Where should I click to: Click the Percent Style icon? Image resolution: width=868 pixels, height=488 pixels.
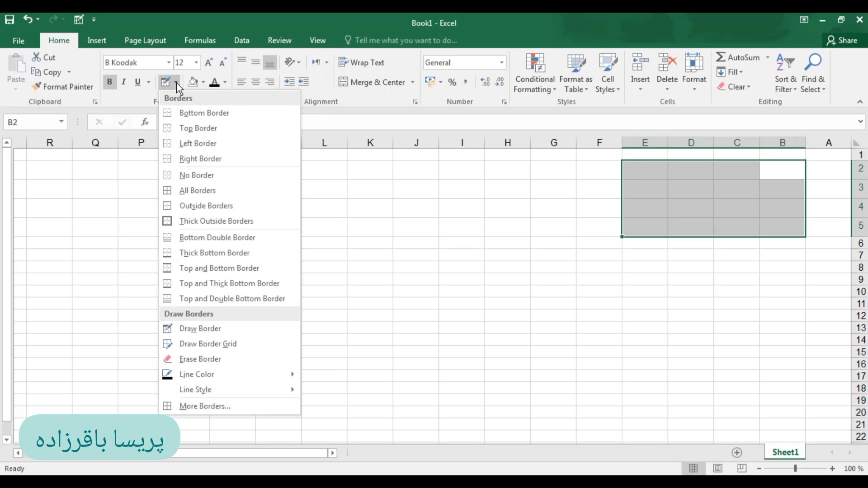(452, 82)
